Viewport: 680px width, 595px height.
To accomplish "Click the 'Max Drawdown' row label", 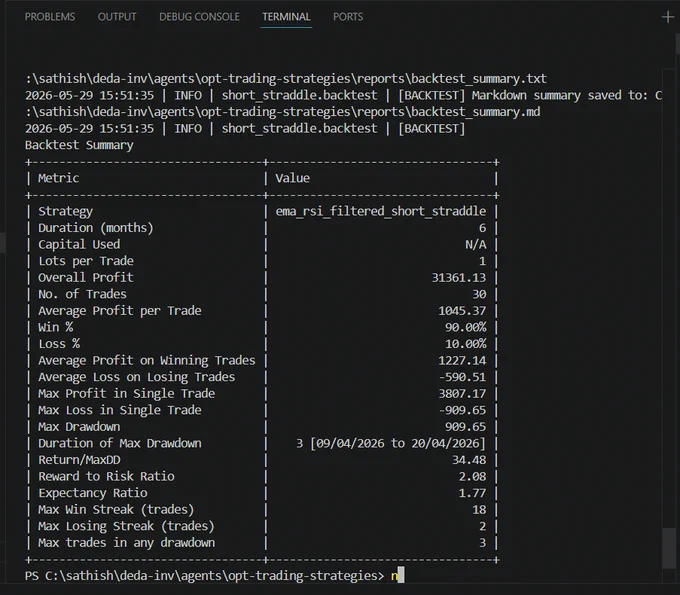I will (x=79, y=427).
